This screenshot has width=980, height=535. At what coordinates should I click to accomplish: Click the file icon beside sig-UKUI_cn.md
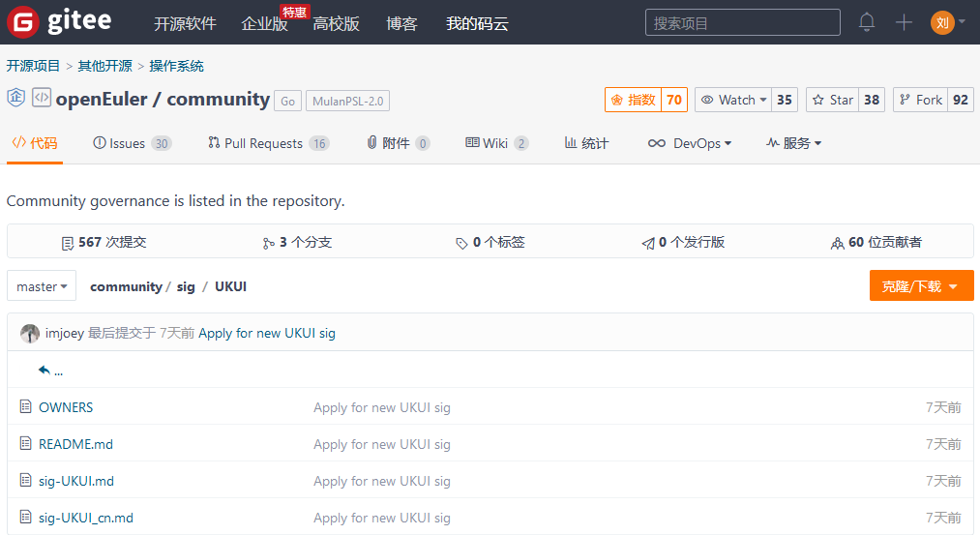(26, 518)
